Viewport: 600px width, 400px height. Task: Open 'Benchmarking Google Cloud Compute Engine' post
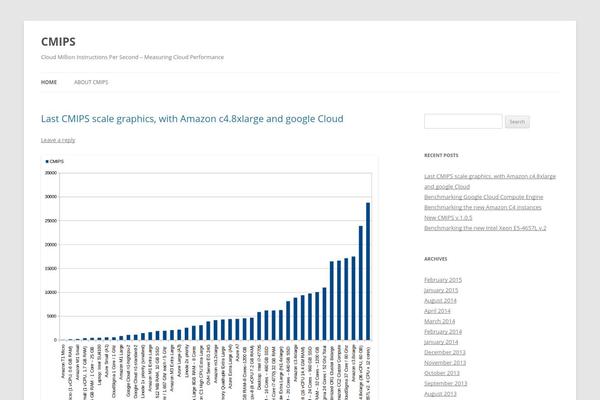pos(484,197)
